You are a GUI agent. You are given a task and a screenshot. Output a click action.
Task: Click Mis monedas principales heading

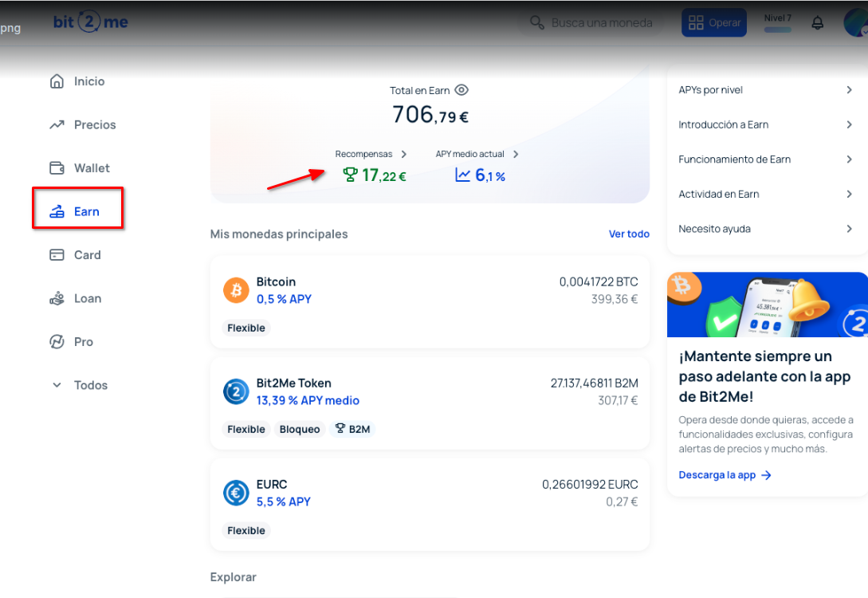(x=279, y=234)
